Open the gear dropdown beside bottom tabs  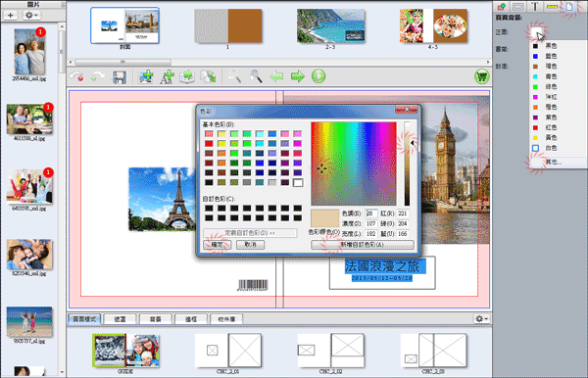481,319
